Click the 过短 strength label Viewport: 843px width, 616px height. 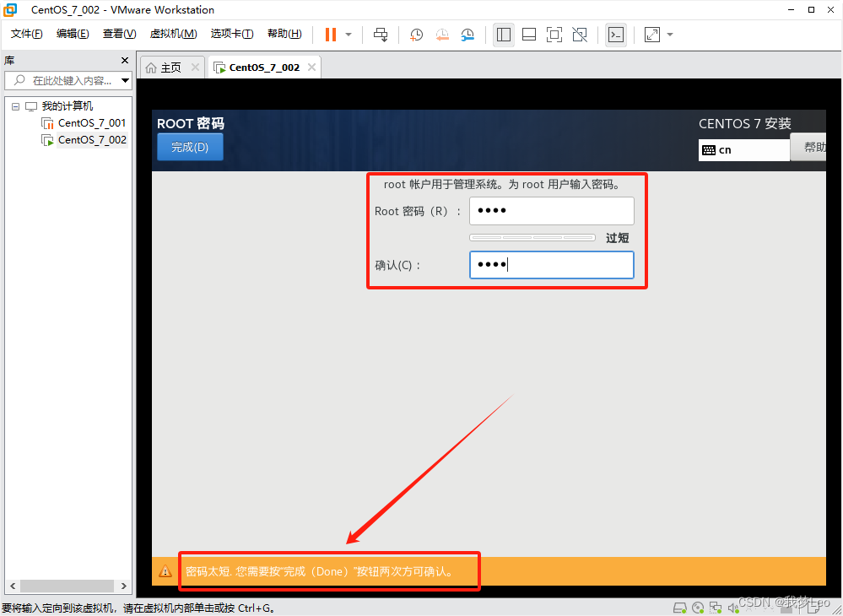[617, 238]
